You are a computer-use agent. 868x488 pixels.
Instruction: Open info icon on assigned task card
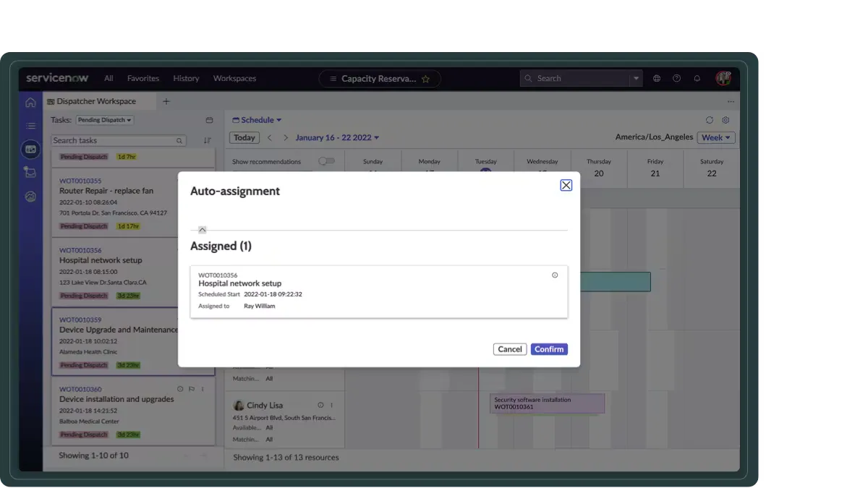555,275
